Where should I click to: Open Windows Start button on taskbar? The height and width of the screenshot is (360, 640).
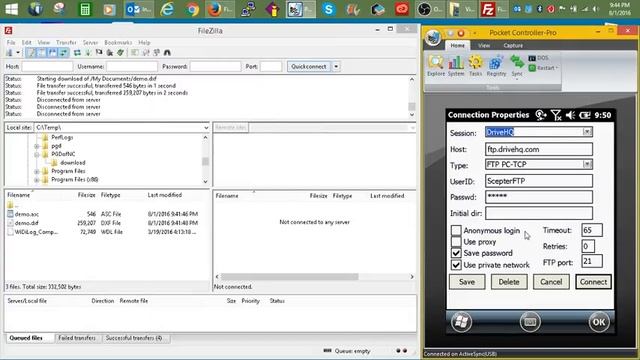(11, 9)
